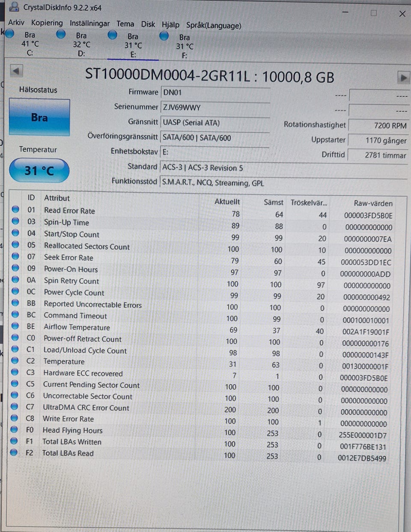Click the previous disk arrow button
Image resolution: width=411 pixels, height=532 pixels.
pos(16,71)
